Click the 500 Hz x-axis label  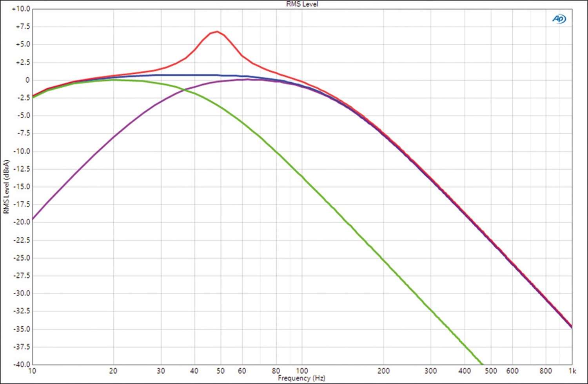coord(491,371)
